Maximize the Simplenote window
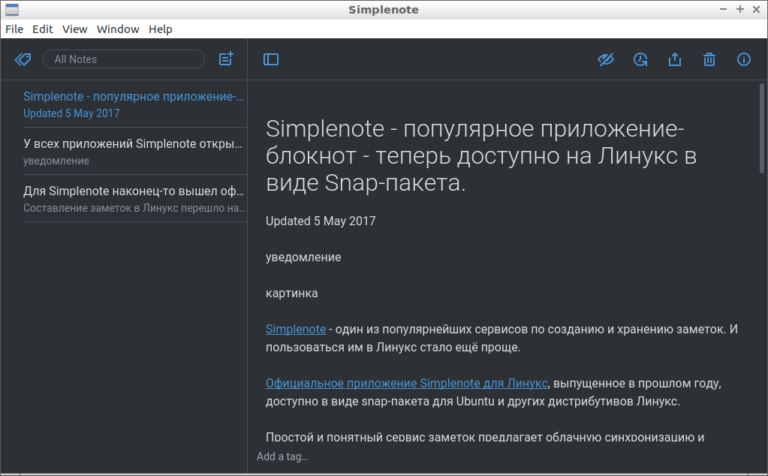This screenshot has width=768, height=476. tap(740, 9)
